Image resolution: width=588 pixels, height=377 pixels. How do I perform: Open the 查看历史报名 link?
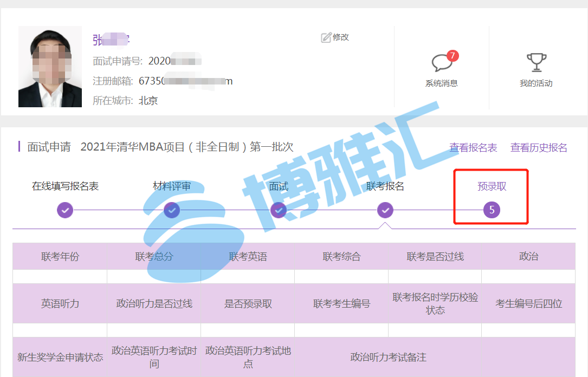pyautogui.click(x=539, y=148)
